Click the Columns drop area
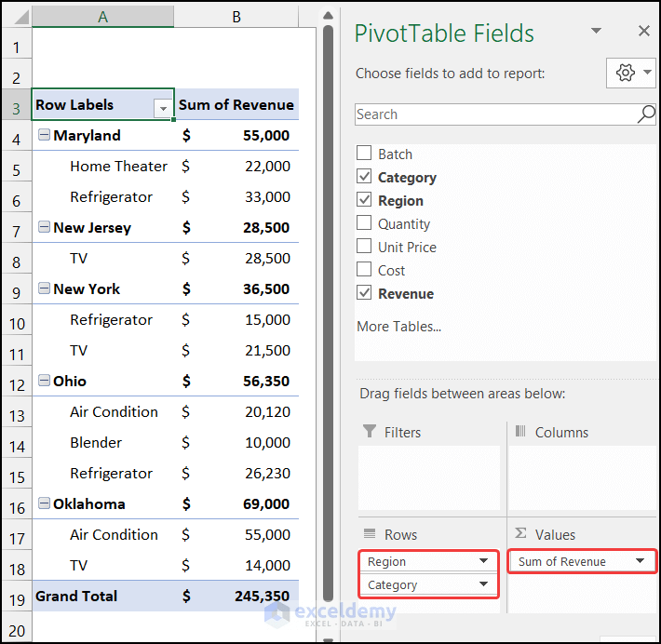The width and height of the screenshot is (661, 644). point(582,477)
